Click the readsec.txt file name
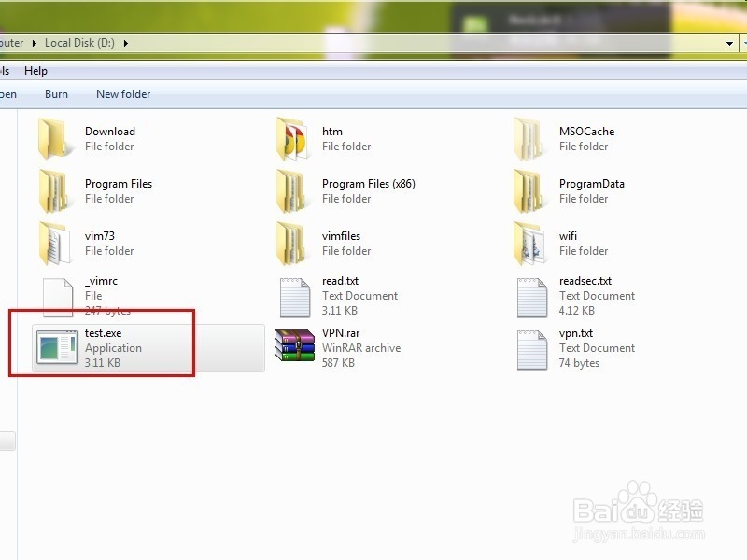 pos(585,281)
